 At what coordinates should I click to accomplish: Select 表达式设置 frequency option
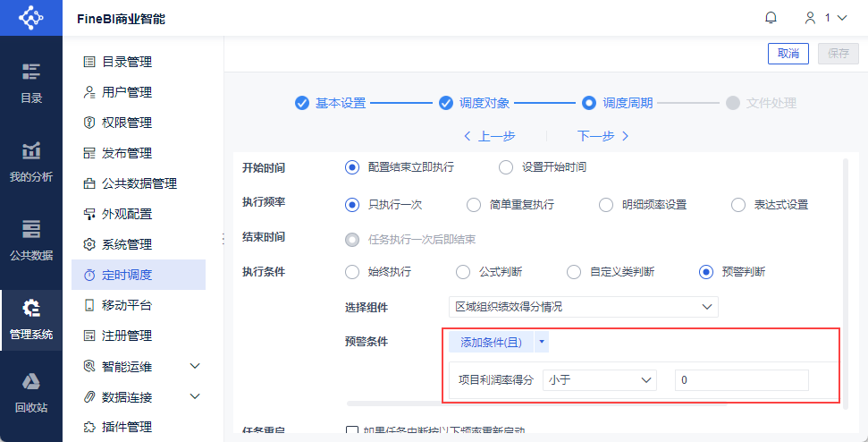click(x=738, y=205)
